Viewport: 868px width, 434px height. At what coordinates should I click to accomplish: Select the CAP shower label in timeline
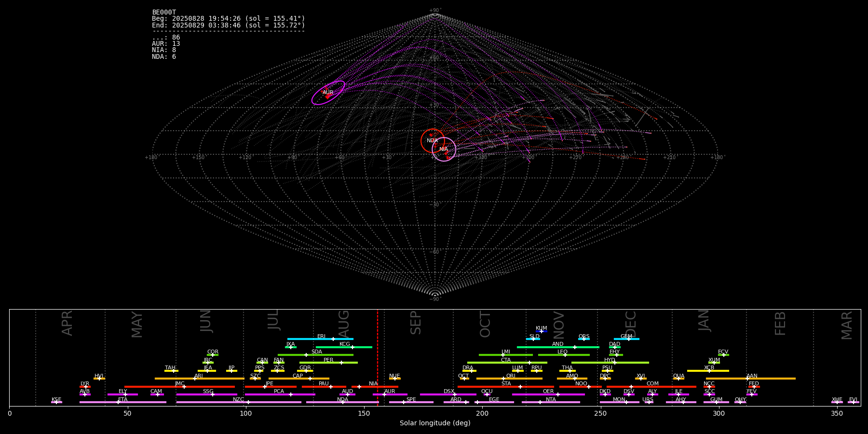point(298,376)
